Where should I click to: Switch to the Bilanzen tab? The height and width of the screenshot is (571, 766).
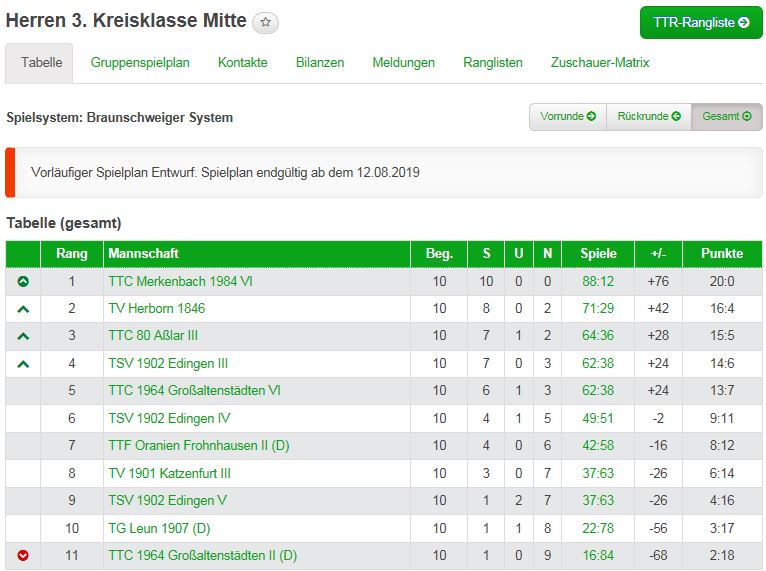pyautogui.click(x=320, y=62)
